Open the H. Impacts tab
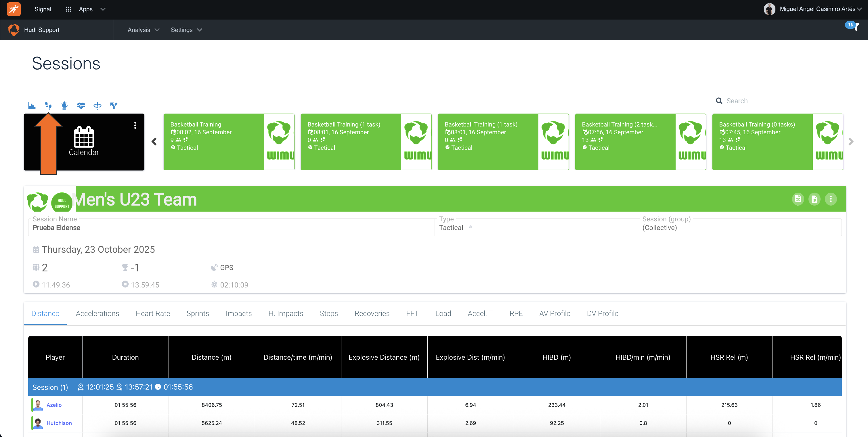 tap(286, 313)
